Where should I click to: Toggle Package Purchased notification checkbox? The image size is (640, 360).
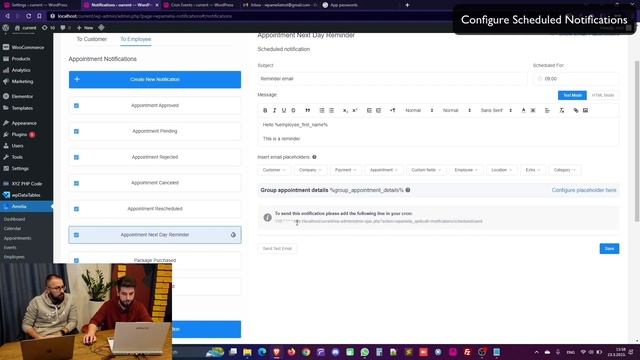tap(76, 260)
